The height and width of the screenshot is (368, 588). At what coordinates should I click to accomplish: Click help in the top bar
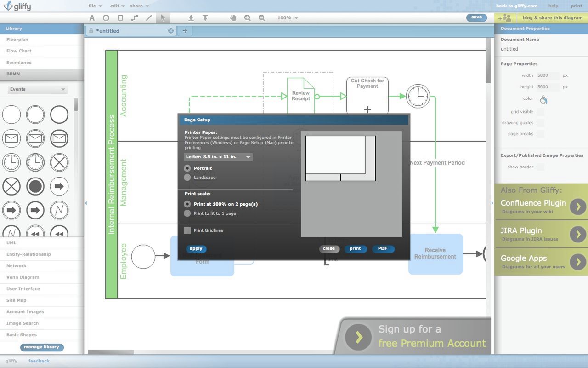(554, 6)
